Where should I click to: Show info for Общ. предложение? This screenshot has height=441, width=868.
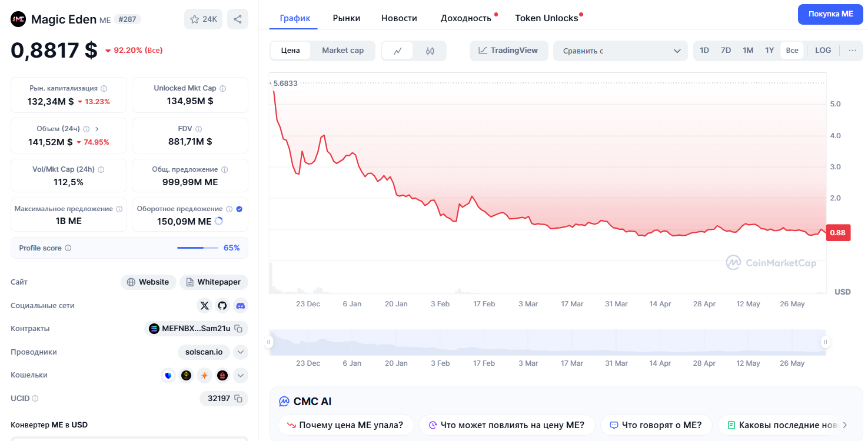pos(224,169)
